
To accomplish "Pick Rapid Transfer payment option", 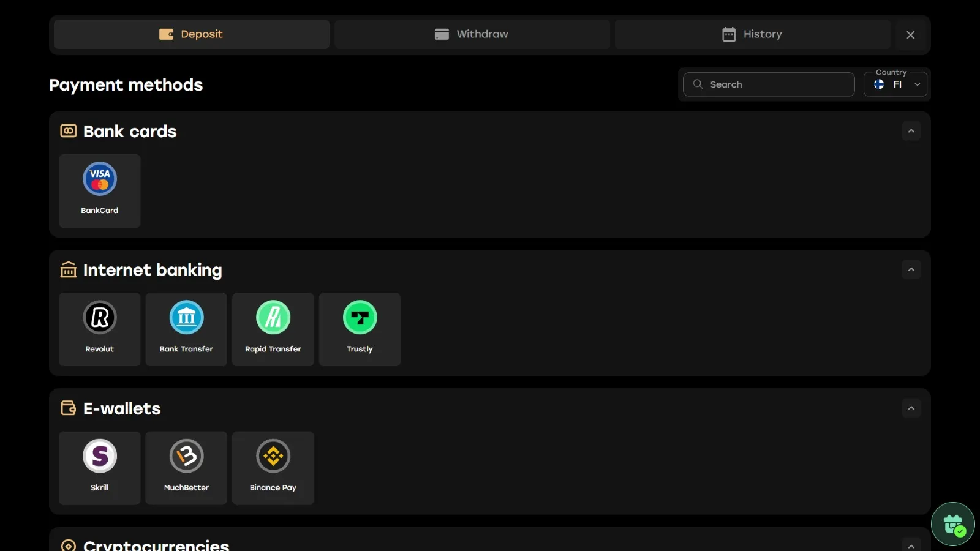I will tap(273, 329).
